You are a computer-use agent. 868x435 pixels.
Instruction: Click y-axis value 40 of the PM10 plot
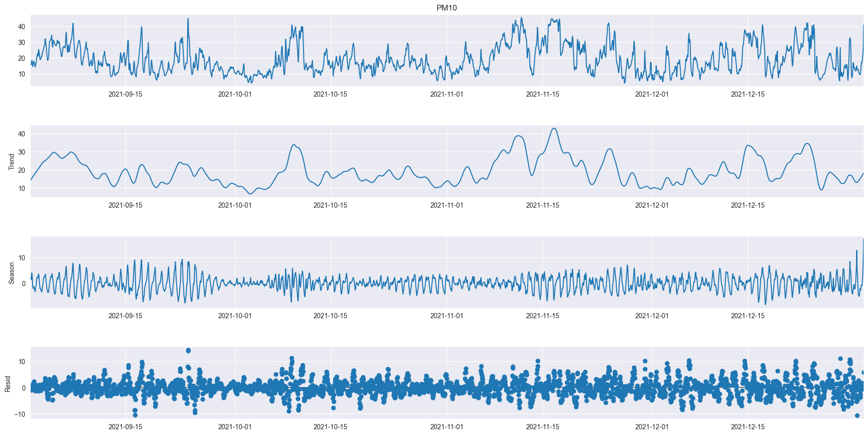coord(22,27)
